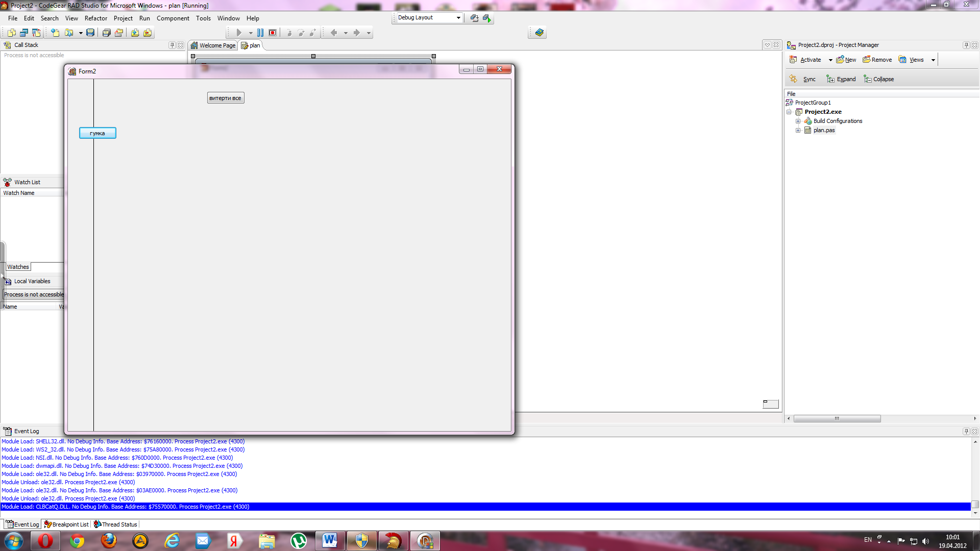Image resolution: width=980 pixels, height=551 pixels.
Task: Pin the Event Log panel
Action: (966, 431)
